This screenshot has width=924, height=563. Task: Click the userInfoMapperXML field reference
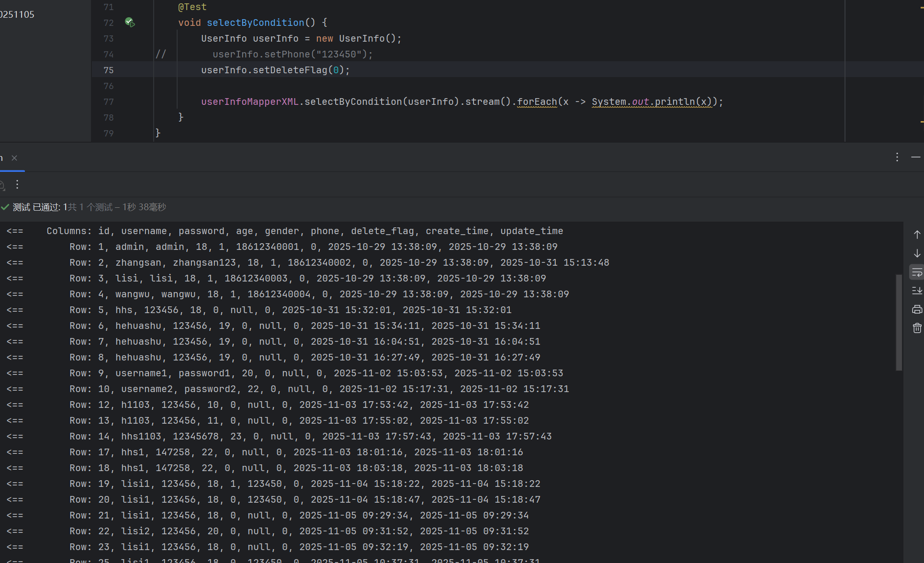tap(249, 102)
